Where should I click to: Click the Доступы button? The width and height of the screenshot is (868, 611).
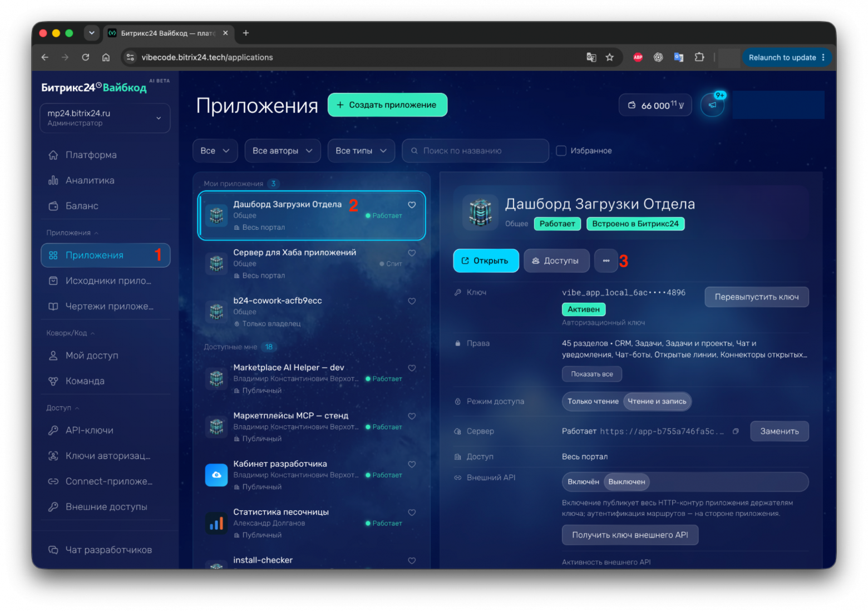point(556,260)
